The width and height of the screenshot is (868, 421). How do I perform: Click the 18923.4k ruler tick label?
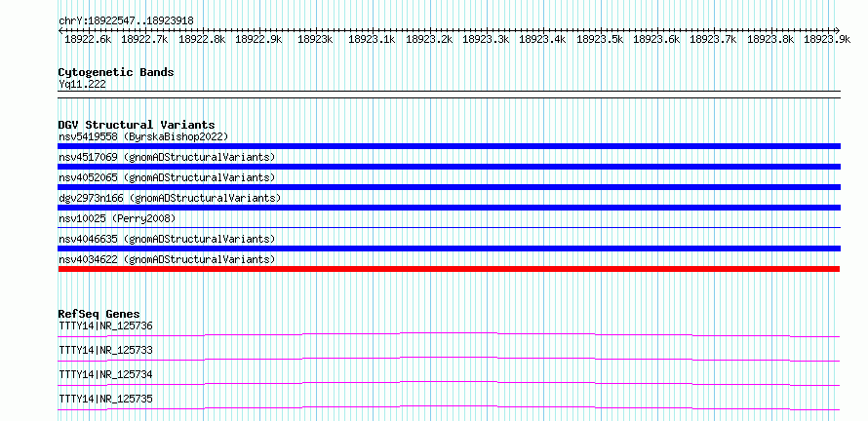543,39
